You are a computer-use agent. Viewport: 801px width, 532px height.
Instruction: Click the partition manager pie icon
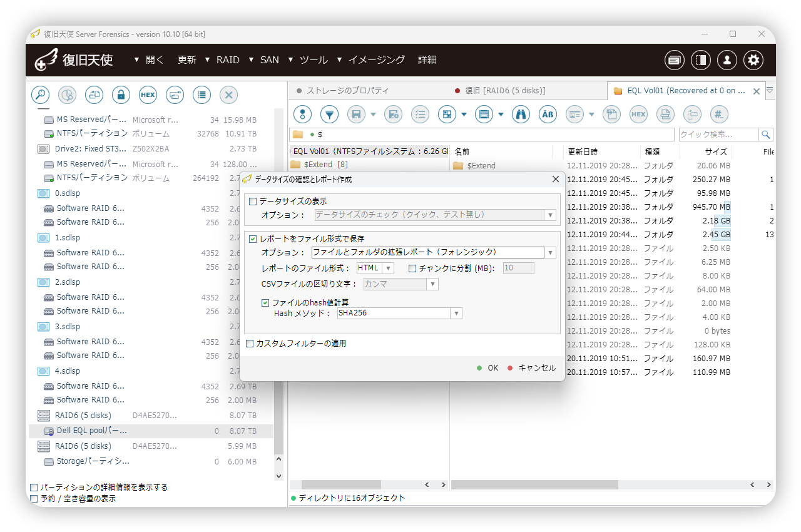tap(67, 95)
